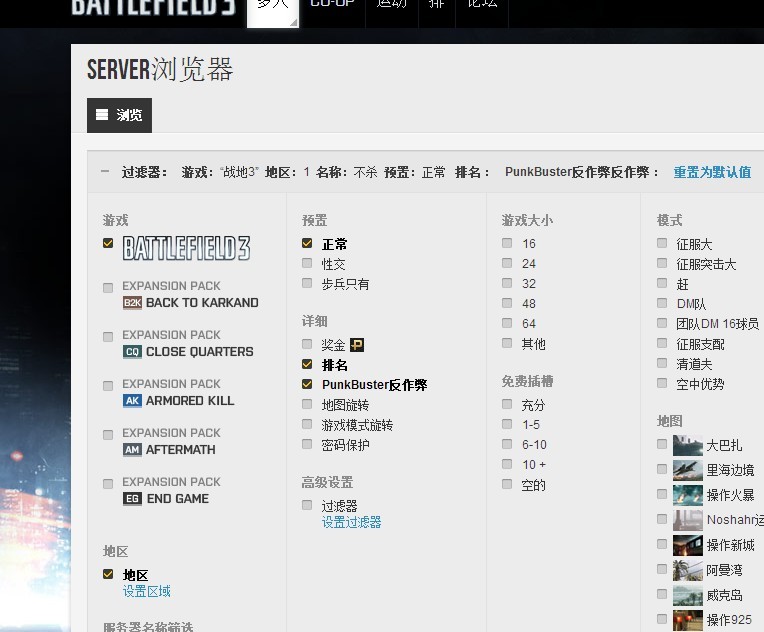The width and height of the screenshot is (764, 632).
Task: Open the 威克岛 map thumbnail
Action: (x=688, y=595)
